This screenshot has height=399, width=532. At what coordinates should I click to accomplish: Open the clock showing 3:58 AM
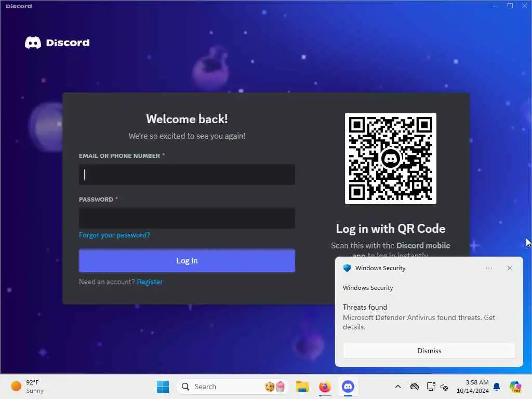point(472,387)
